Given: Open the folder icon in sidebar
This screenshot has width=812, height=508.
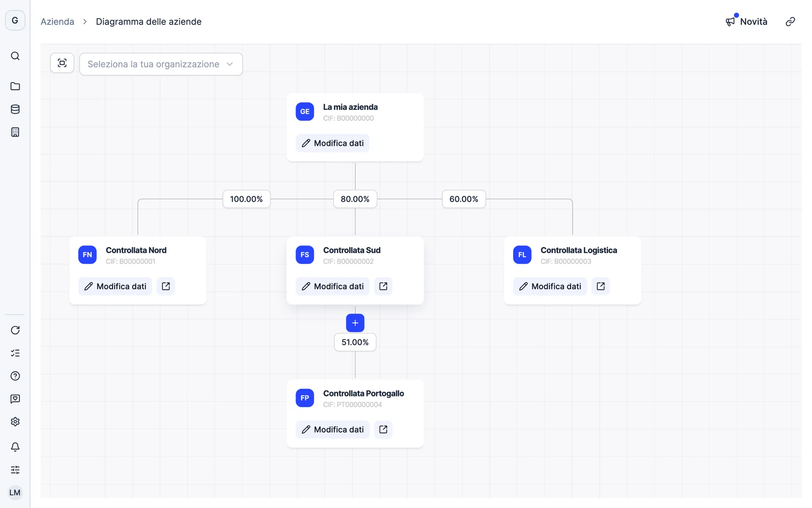Looking at the screenshot, I should coord(15,86).
